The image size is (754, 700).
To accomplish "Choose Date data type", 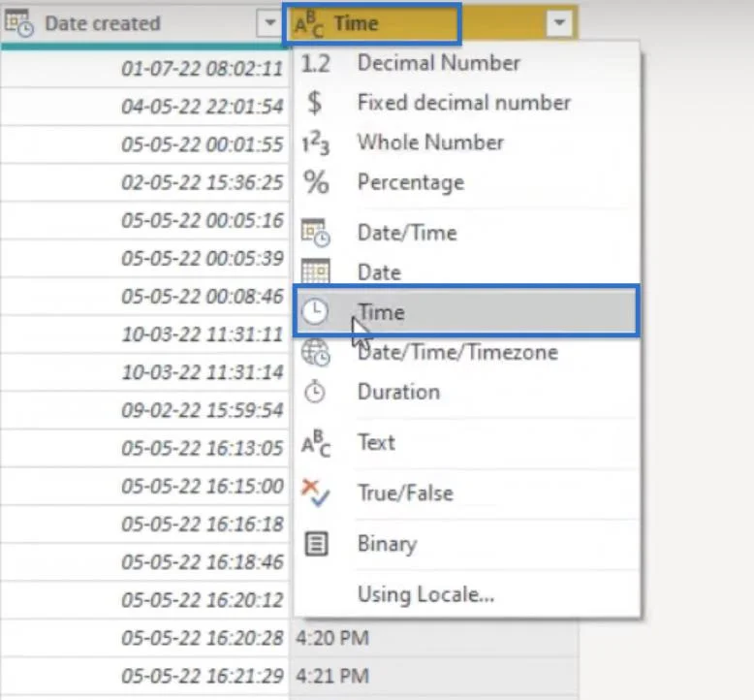I will click(466, 272).
